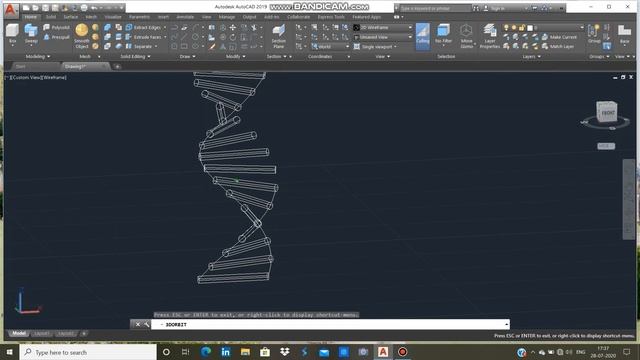
Task: Click the Application menu A button
Action: click(x=11, y=10)
